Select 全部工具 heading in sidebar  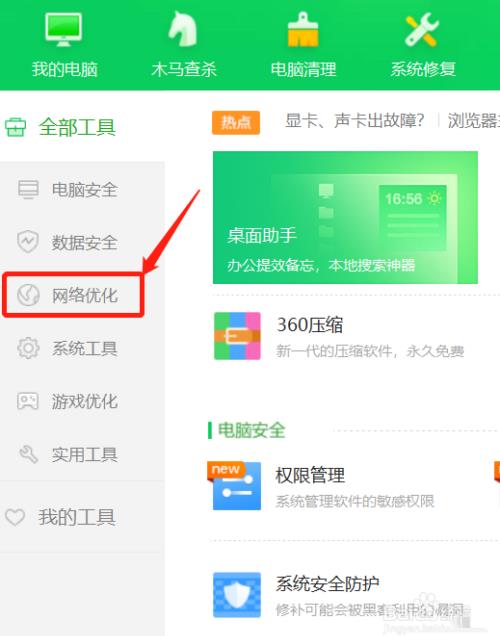(77, 127)
